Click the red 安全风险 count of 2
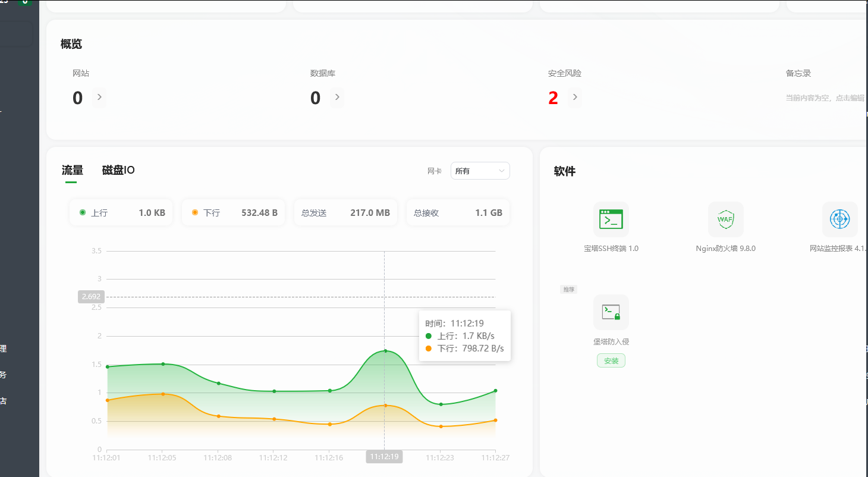This screenshot has height=477, width=868. (x=551, y=98)
